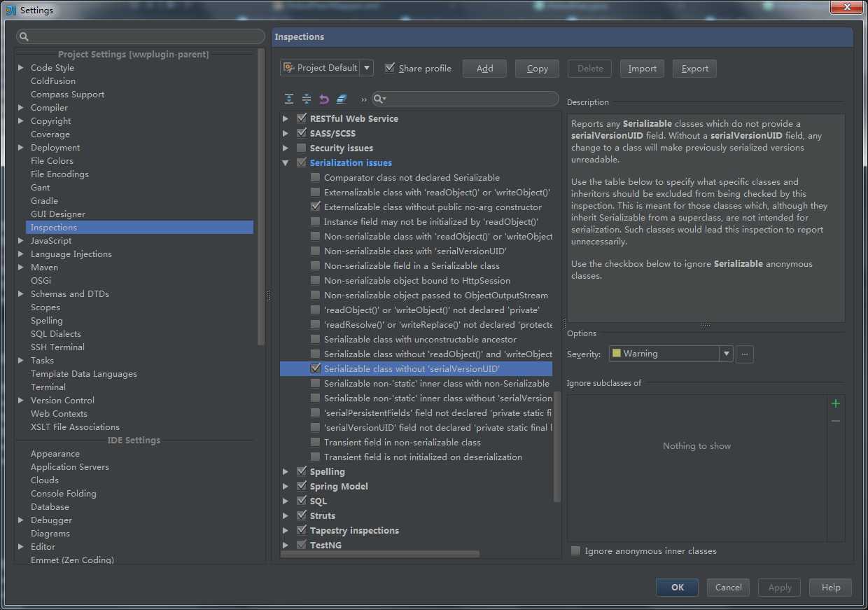The image size is (868, 610).
Task: Expand the Security issues group arrow
Action: [x=286, y=148]
